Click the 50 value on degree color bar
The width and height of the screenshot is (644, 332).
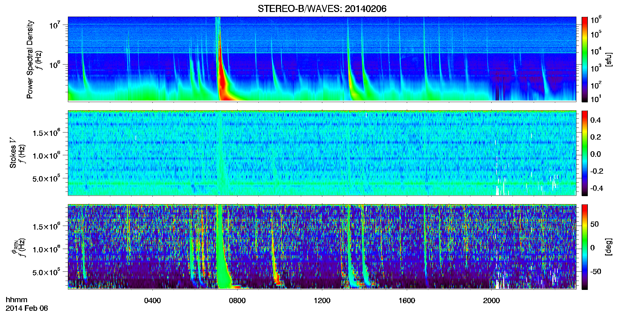(x=595, y=224)
